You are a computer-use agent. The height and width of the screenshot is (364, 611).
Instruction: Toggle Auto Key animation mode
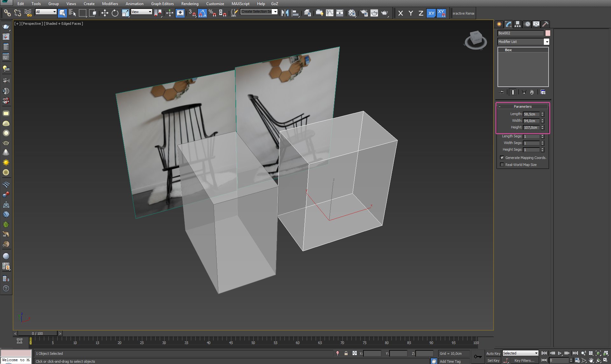pyautogui.click(x=493, y=354)
